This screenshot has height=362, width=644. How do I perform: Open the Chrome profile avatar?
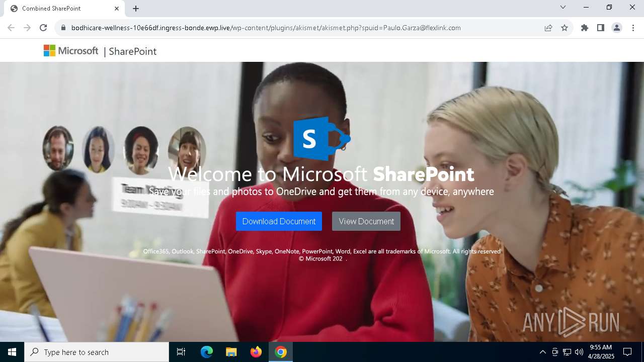coord(617,28)
